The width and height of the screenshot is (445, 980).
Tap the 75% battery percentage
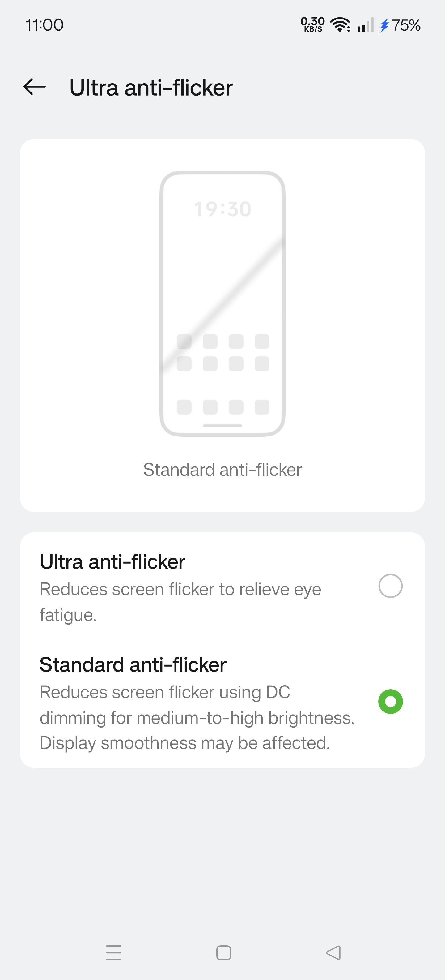coord(406,25)
